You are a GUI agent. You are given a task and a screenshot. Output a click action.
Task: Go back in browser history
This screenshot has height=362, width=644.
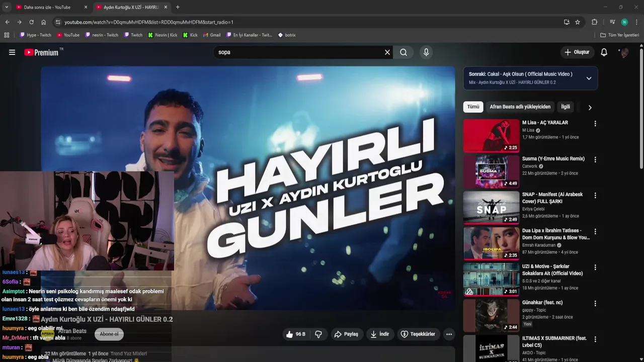tap(7, 22)
